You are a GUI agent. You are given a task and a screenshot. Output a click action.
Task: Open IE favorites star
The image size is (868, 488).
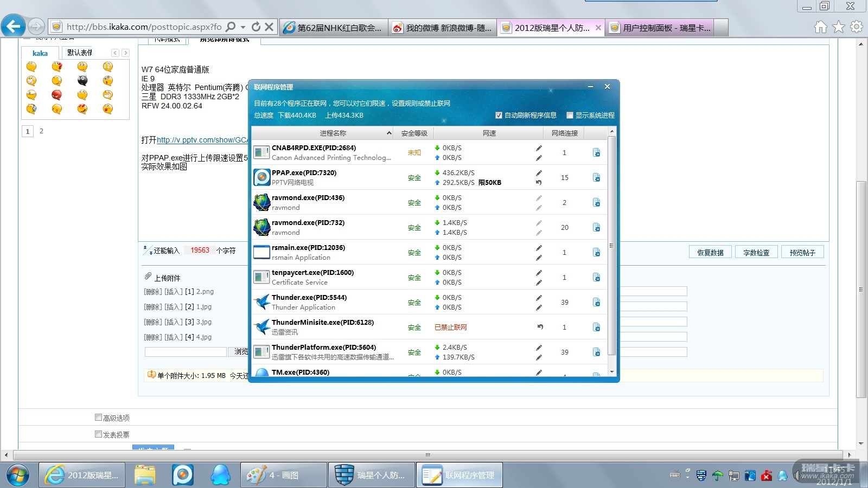coord(839,27)
